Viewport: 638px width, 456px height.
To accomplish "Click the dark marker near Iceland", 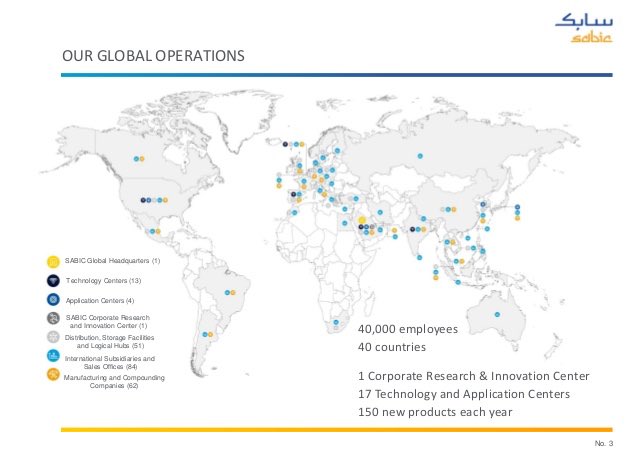I will pos(285,144).
